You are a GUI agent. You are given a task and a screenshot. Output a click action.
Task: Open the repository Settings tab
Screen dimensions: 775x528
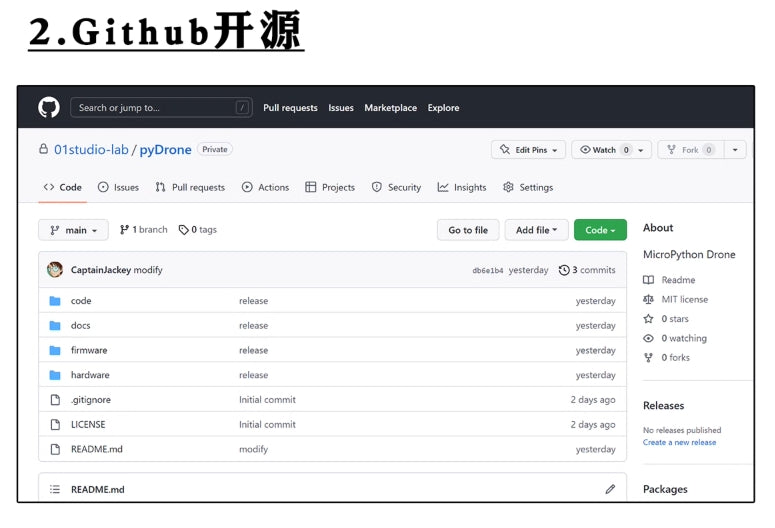tap(528, 187)
